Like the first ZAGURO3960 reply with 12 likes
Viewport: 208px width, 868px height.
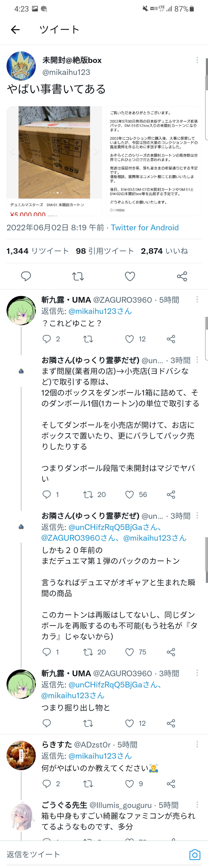(129, 339)
